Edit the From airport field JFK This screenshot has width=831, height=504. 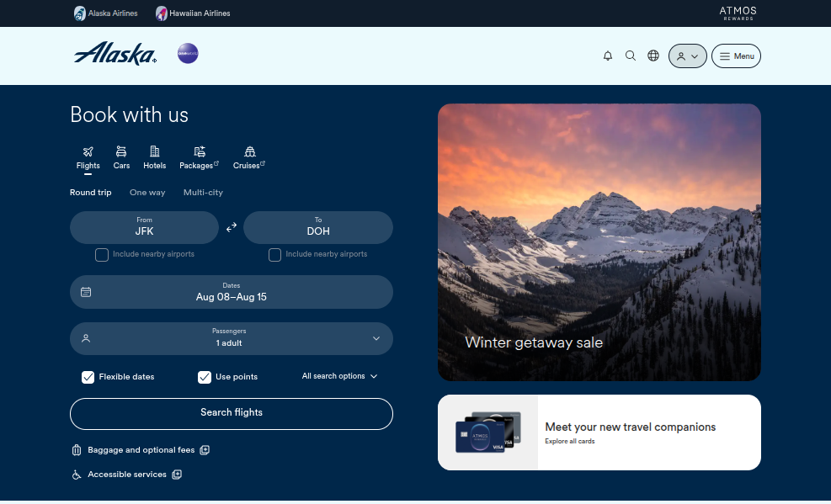pos(144,228)
